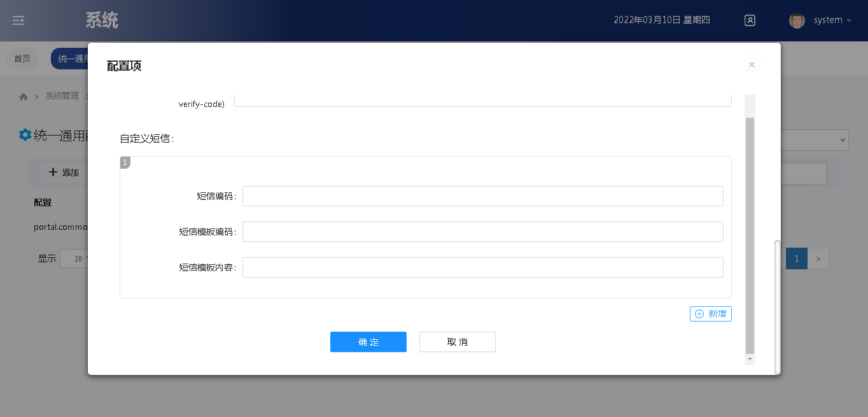The height and width of the screenshot is (417, 868).
Task: Click the dialog scrollbar down arrow
Action: point(750,359)
